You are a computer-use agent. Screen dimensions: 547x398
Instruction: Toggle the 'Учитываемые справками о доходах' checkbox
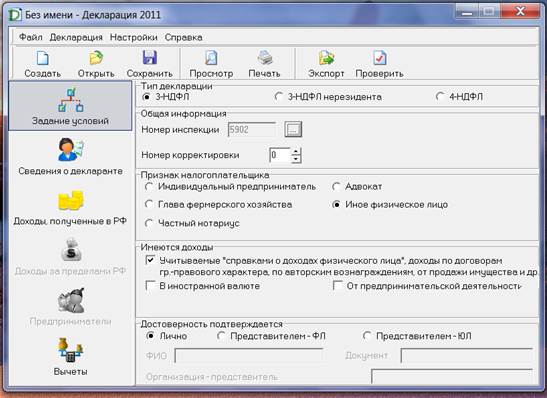coord(150,260)
